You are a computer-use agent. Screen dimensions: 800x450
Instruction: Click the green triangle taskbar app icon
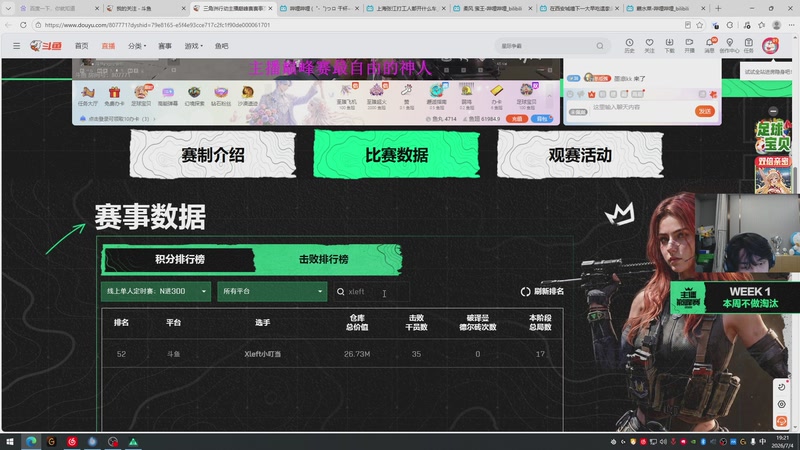[x=133, y=442]
